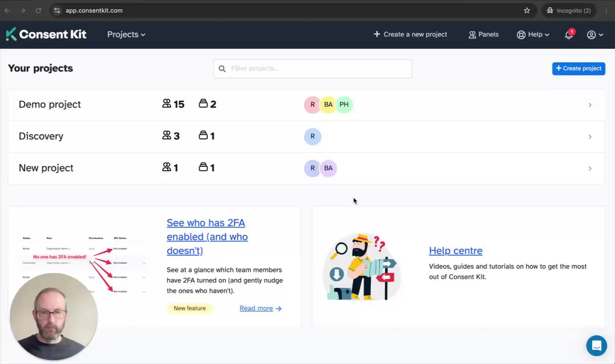This screenshot has width=615, height=364.
Task: Click the blue Create project button
Action: pyautogui.click(x=579, y=68)
